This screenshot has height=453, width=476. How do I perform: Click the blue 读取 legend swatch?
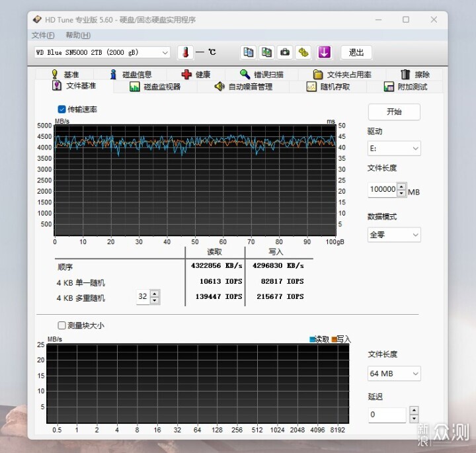pos(312,339)
